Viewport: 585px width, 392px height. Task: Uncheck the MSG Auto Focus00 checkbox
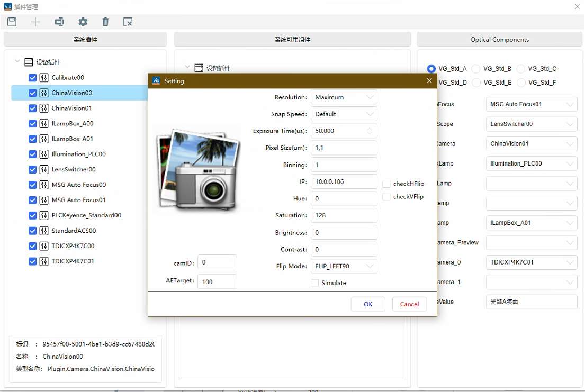click(x=32, y=185)
